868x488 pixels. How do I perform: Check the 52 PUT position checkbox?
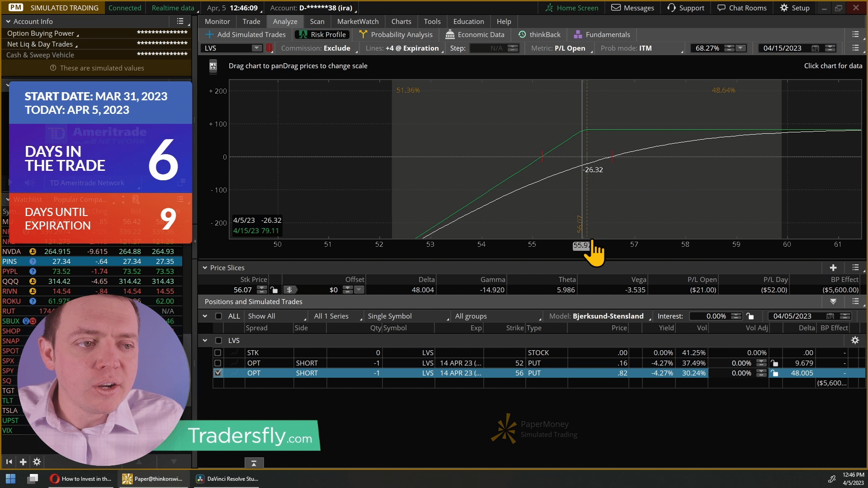point(218,363)
